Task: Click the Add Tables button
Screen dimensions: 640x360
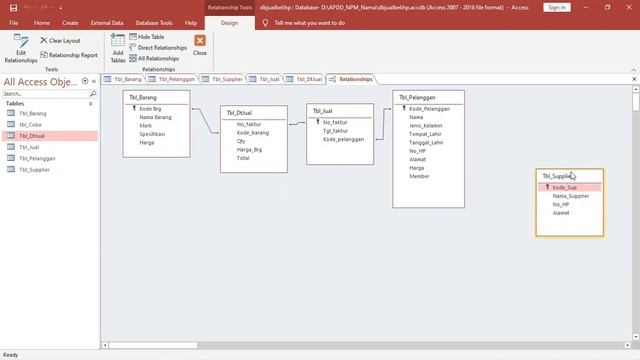Action: coord(118,49)
